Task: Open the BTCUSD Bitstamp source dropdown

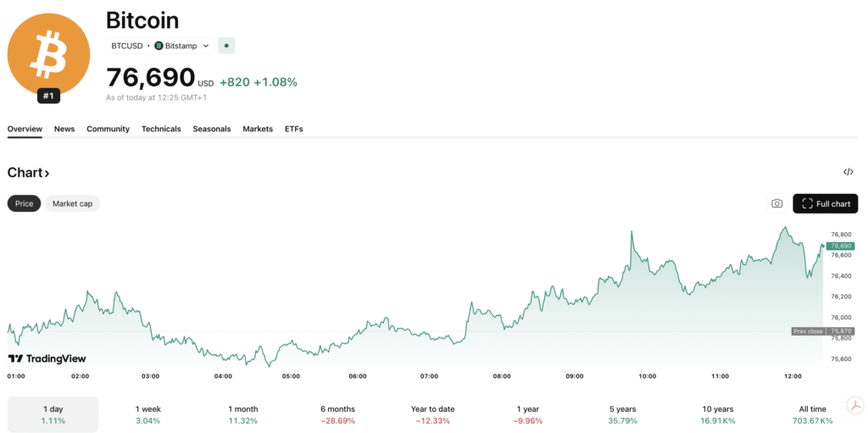Action: [x=159, y=46]
